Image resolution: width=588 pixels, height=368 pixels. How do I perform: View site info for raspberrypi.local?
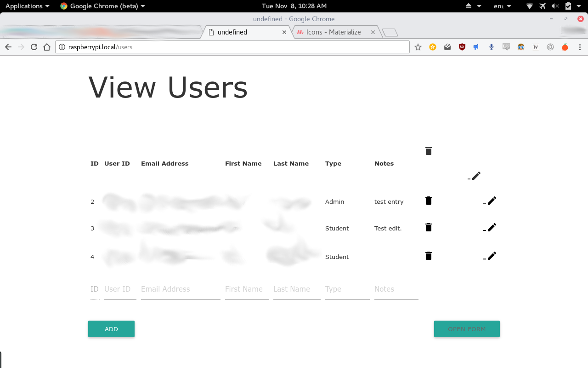62,47
